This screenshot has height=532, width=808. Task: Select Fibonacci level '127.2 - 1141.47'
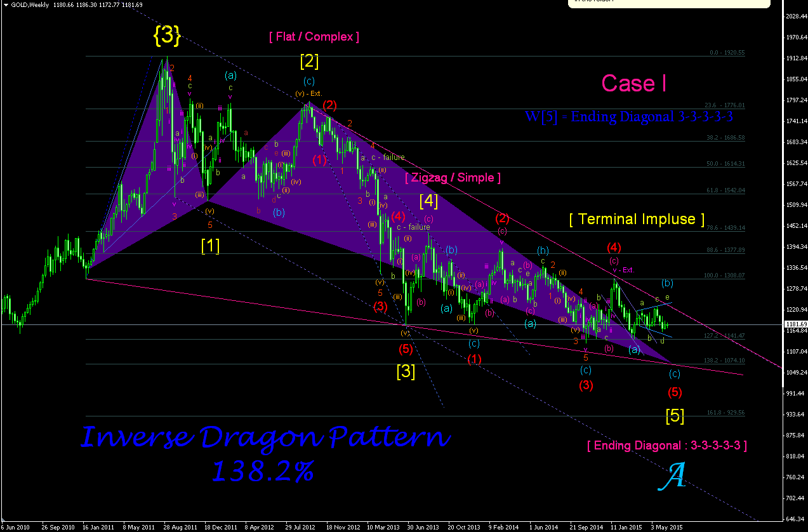pos(724,336)
